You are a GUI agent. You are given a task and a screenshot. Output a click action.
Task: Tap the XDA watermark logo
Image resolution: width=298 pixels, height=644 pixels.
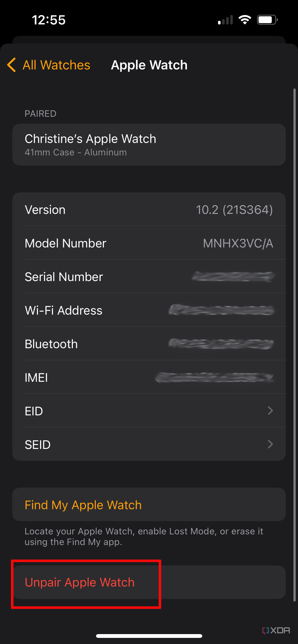[x=276, y=630]
